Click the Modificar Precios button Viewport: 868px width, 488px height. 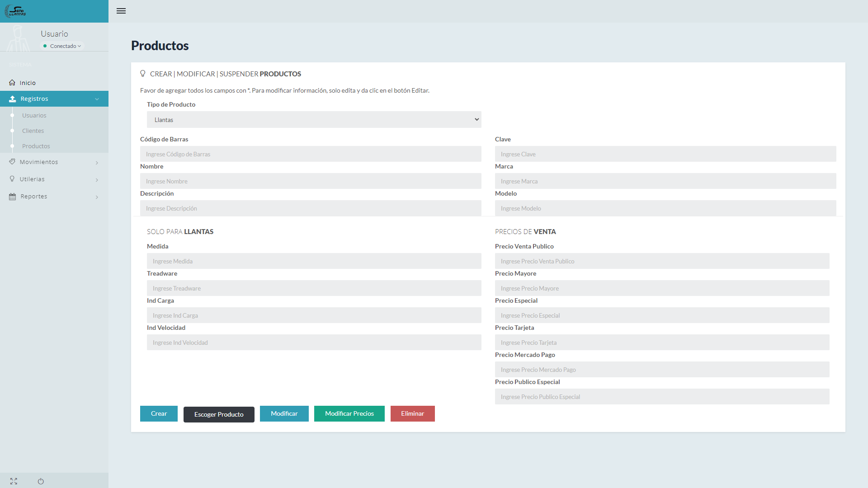pos(349,413)
